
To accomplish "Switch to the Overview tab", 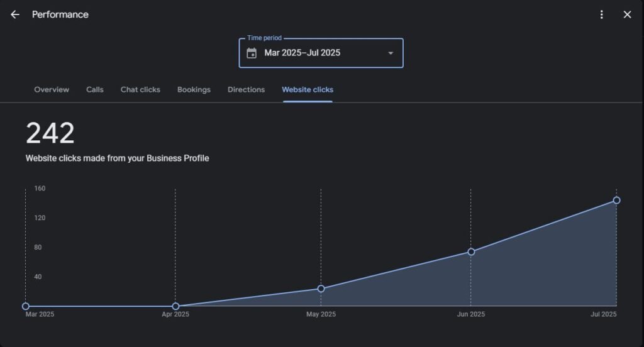I will [x=52, y=89].
